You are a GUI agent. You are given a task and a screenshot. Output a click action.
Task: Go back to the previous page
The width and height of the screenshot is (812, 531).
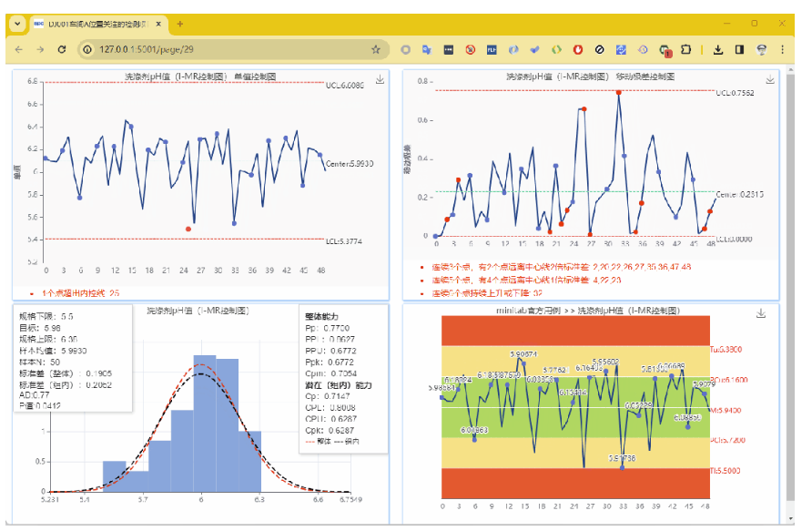tap(17, 49)
